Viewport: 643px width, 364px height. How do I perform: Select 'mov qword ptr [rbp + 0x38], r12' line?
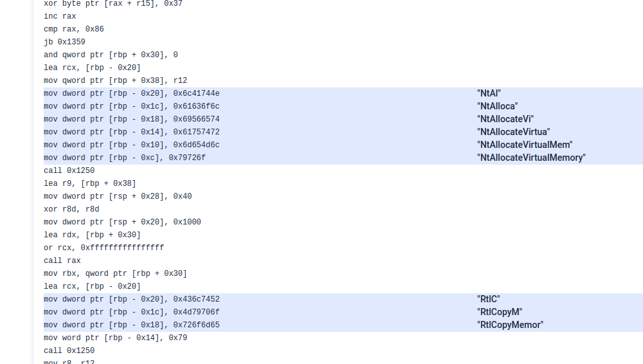pyautogui.click(x=115, y=80)
